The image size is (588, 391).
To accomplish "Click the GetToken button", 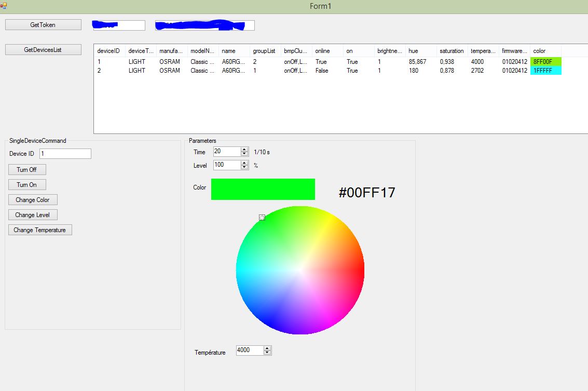I will coord(43,25).
